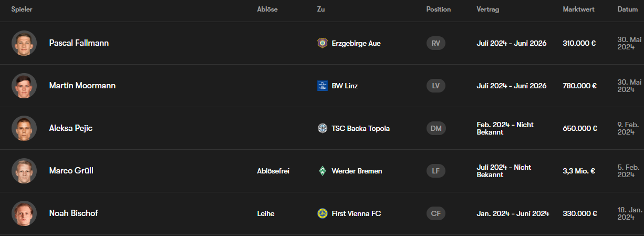This screenshot has width=644, height=236.
Task: Open the Erzgebirge Aue team name link
Action: pyautogui.click(x=356, y=43)
